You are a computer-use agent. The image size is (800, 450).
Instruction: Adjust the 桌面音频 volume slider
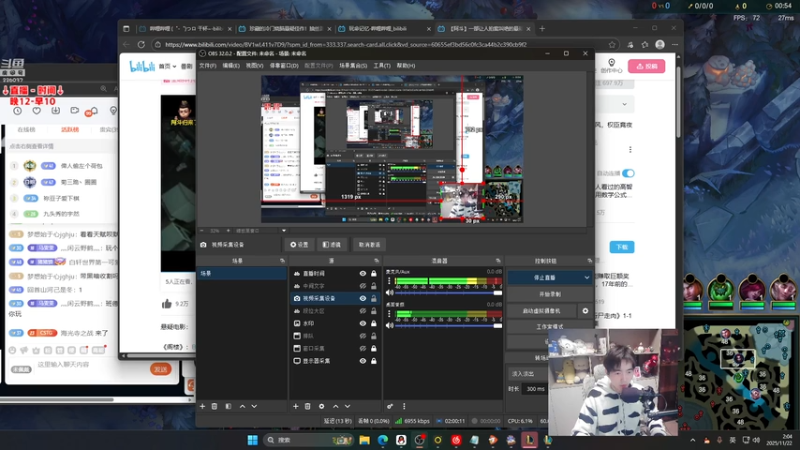click(447, 326)
